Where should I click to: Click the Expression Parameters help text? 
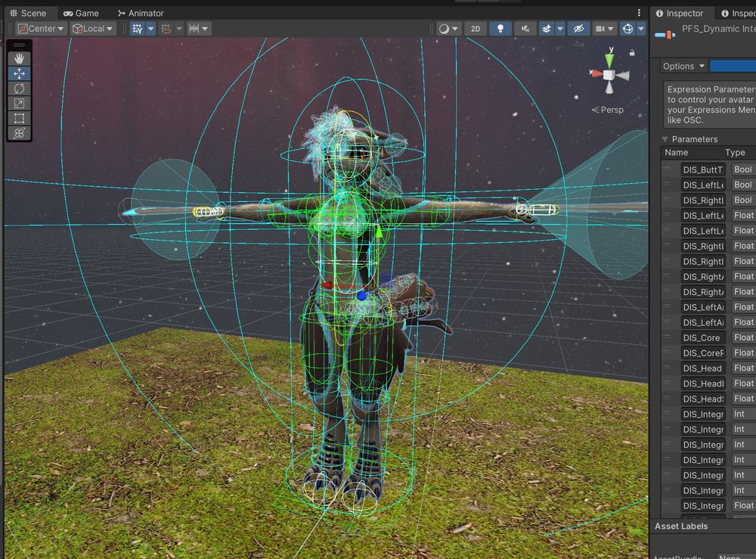tap(711, 104)
